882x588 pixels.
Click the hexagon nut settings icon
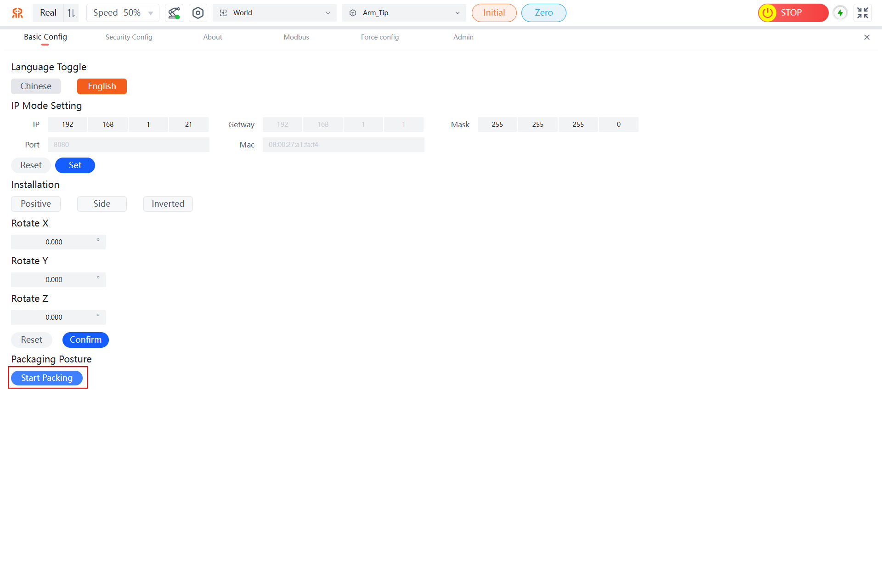[x=198, y=13]
